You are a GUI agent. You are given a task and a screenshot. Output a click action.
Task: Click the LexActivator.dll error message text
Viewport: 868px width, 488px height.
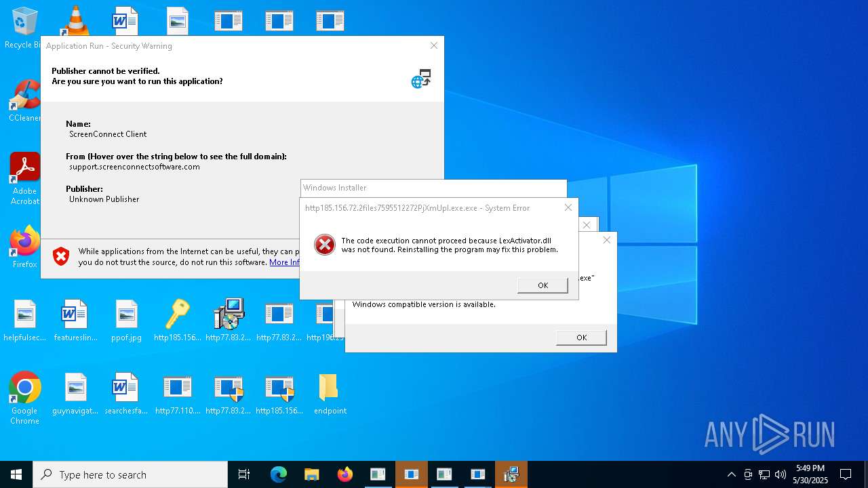point(450,245)
